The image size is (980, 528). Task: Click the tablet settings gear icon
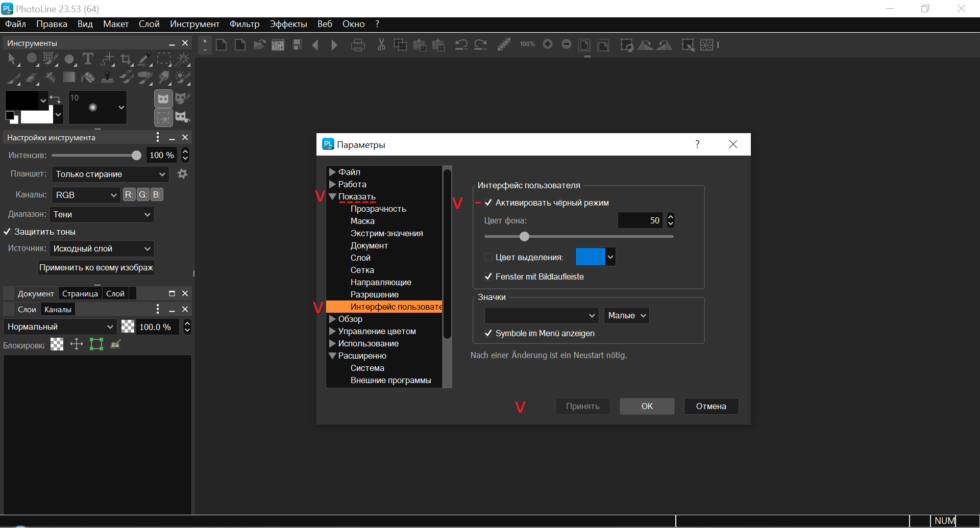(x=182, y=174)
